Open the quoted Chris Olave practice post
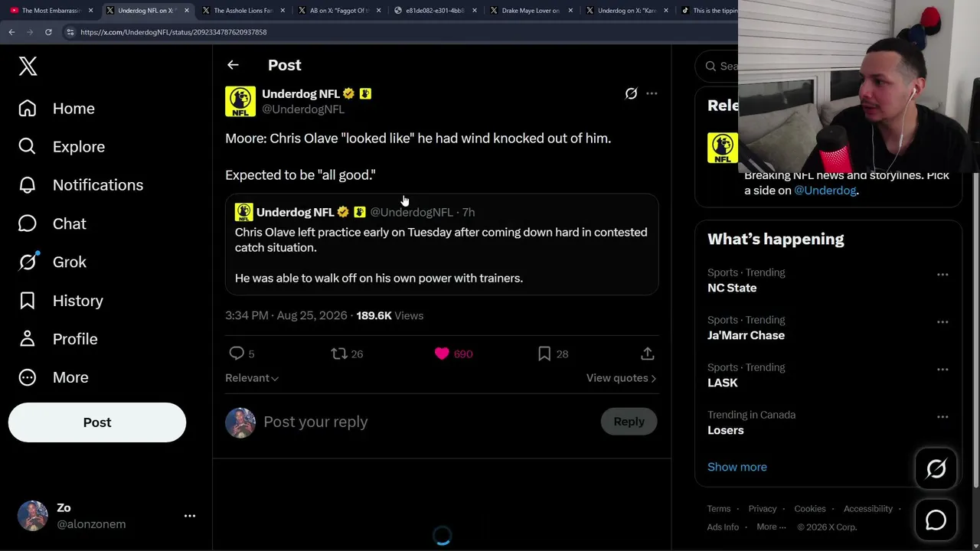This screenshot has height=551, width=980. (442, 245)
